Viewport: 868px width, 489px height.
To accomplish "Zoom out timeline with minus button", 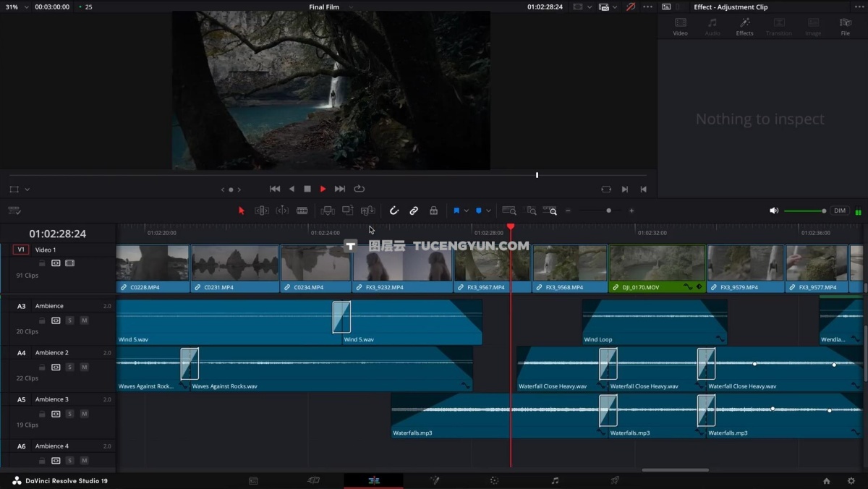I will point(569,211).
